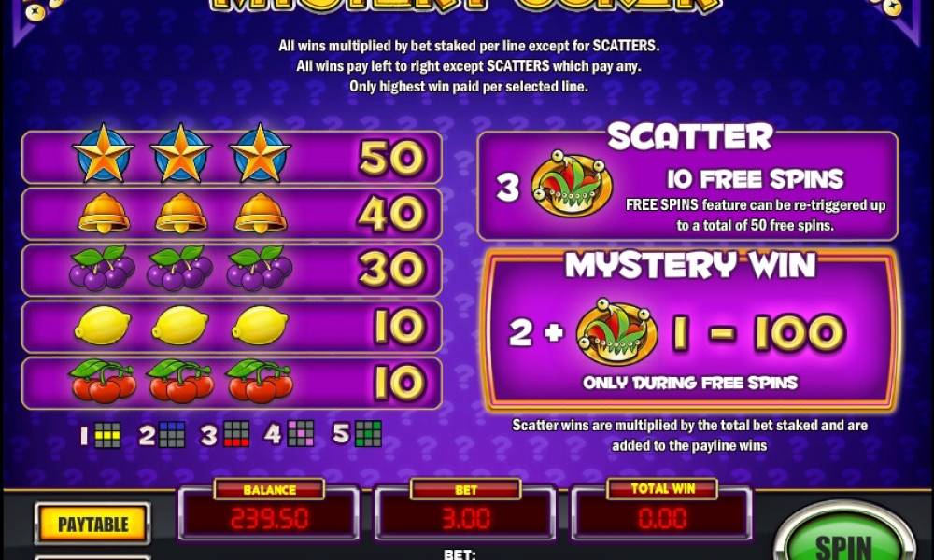Hit the green SPIN button

coord(842,538)
